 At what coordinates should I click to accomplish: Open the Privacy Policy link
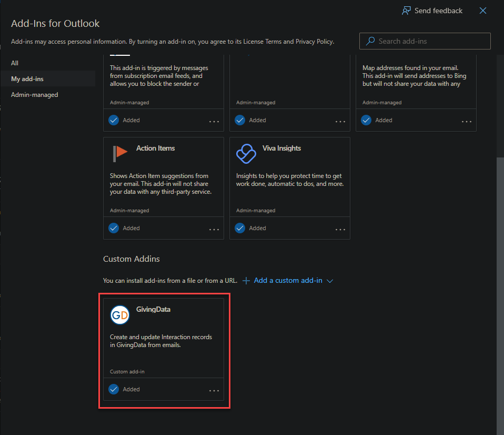[314, 41]
